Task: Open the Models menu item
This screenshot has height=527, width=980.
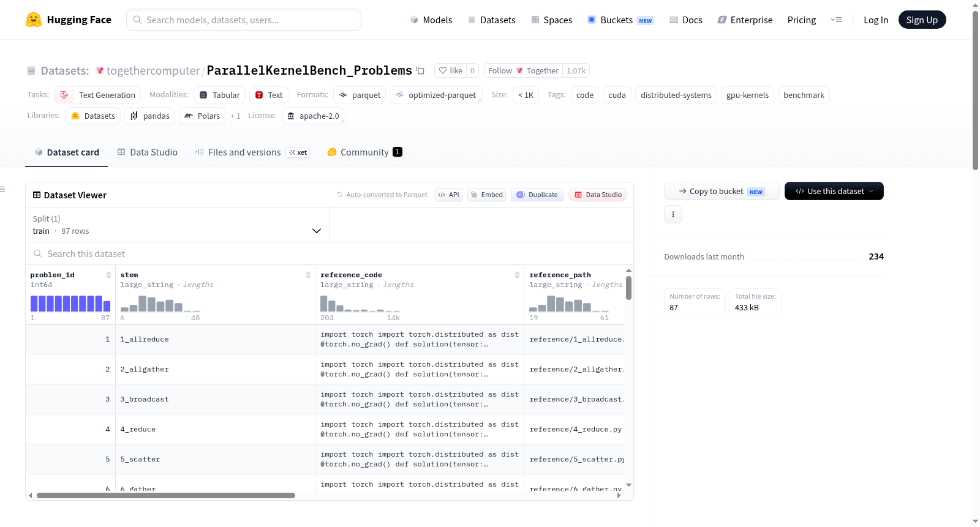Action: click(431, 20)
